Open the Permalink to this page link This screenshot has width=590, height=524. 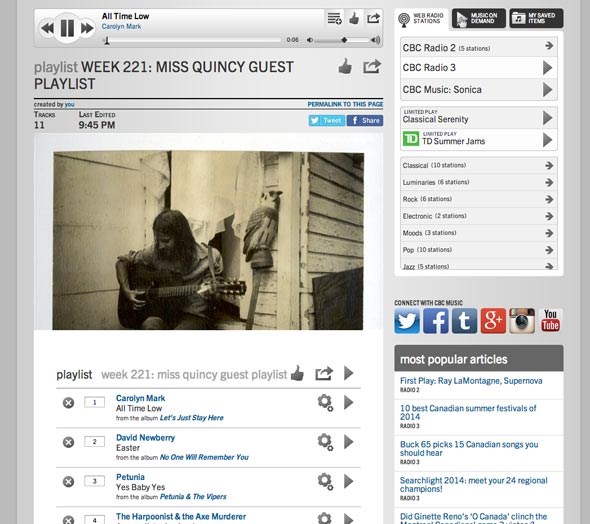[345, 104]
